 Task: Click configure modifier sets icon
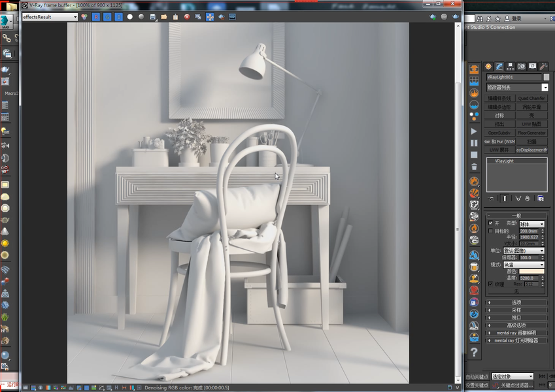(x=541, y=199)
